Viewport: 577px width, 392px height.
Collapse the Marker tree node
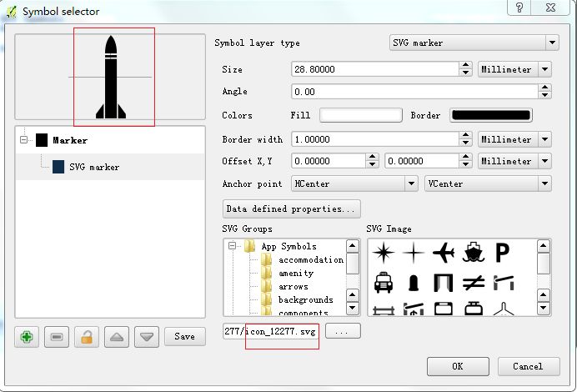click(24, 140)
